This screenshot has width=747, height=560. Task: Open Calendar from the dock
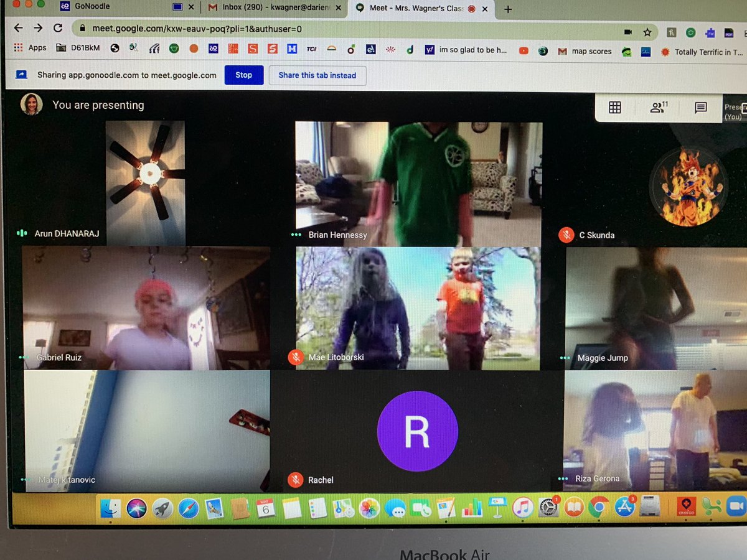coord(265,508)
